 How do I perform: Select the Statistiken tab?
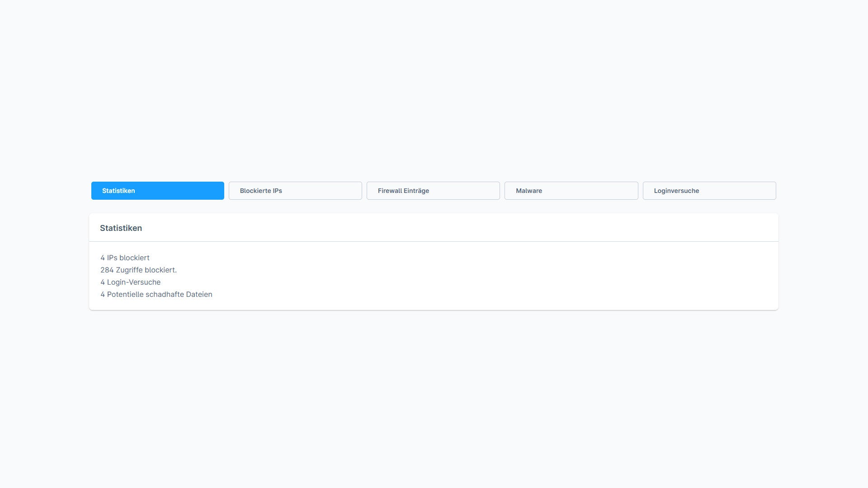coord(158,191)
